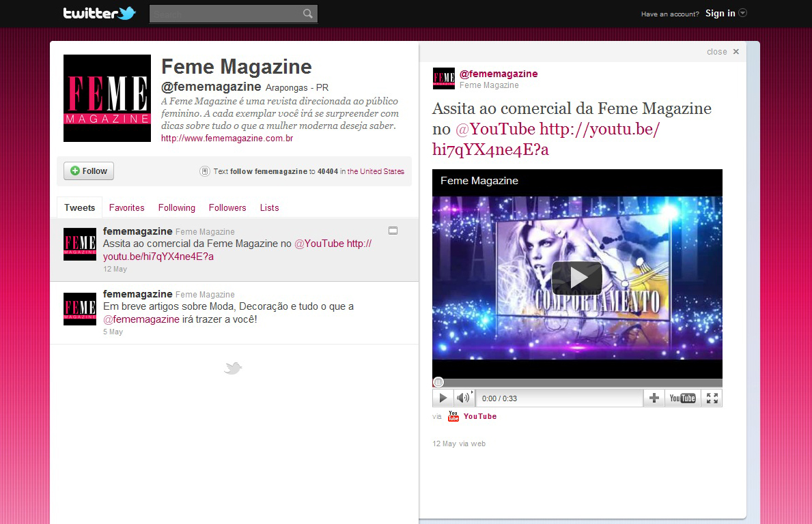
Task: Switch to the Lists tab
Action: pos(269,207)
